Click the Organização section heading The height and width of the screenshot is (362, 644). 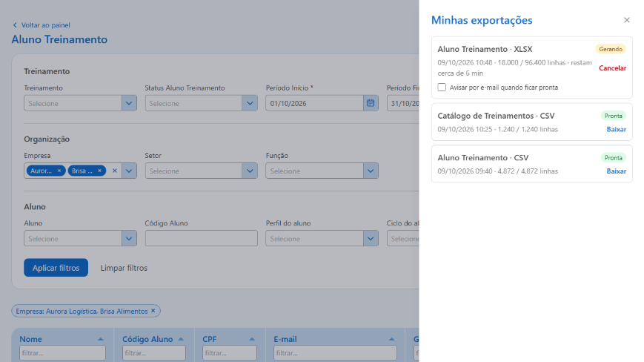[47, 139]
